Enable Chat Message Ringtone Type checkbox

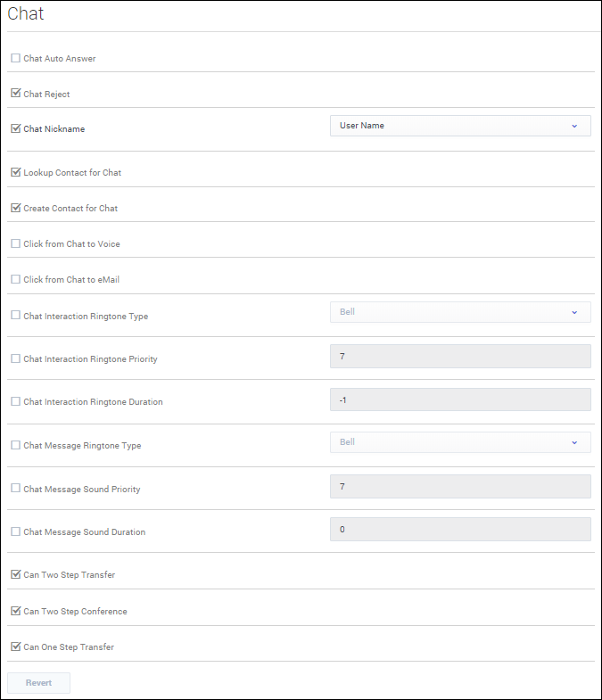15,445
